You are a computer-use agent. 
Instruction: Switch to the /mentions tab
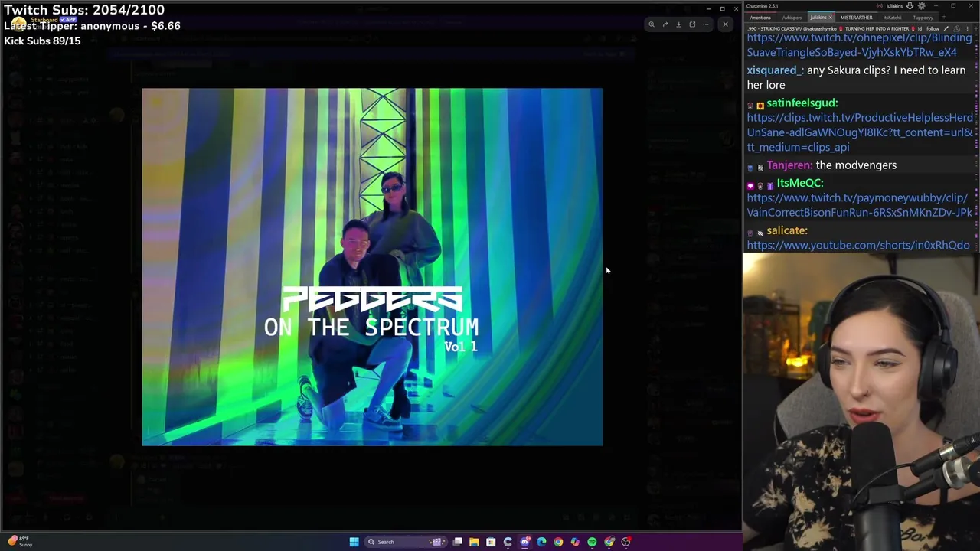click(760, 18)
